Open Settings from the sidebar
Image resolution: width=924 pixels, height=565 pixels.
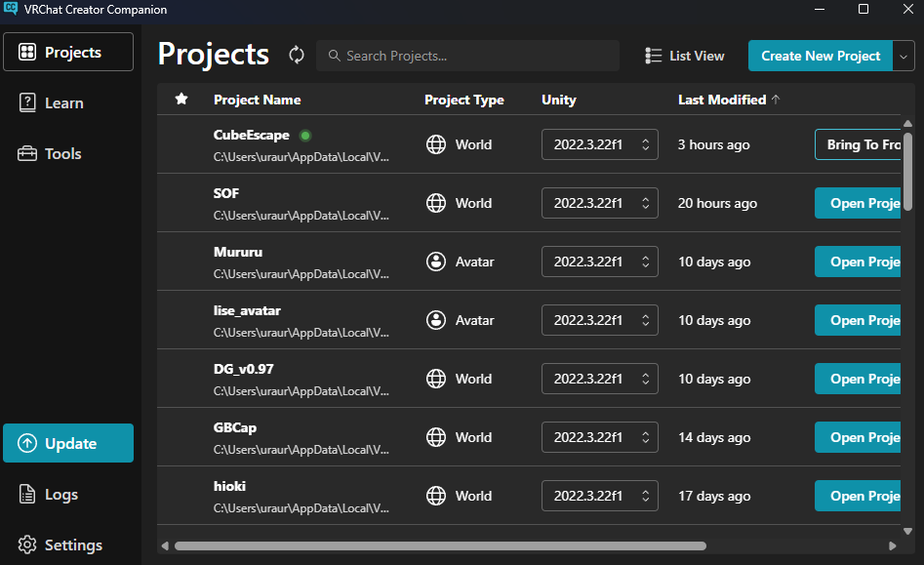pos(72,545)
